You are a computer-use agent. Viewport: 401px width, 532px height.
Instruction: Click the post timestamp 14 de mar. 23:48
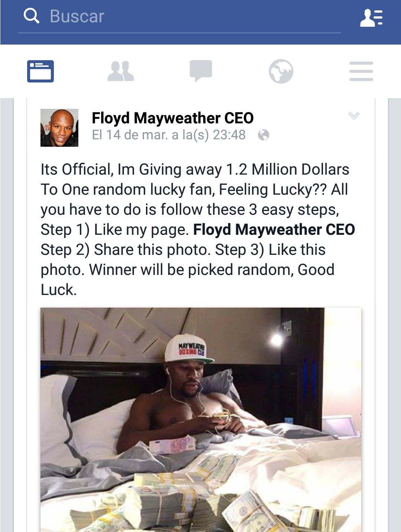point(169,135)
